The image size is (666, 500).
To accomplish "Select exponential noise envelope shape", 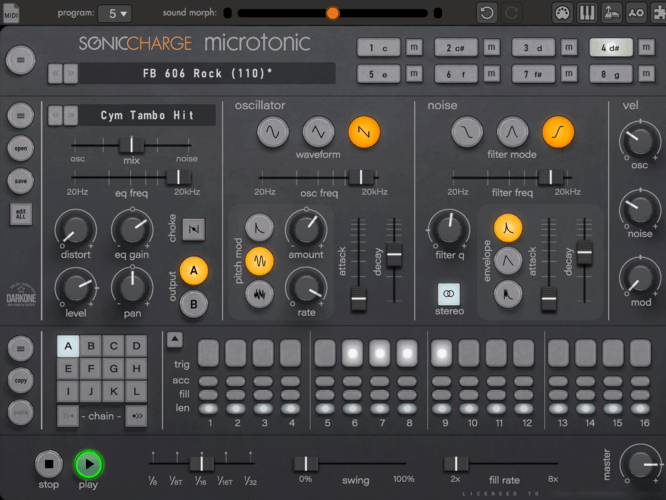I will 508,228.
